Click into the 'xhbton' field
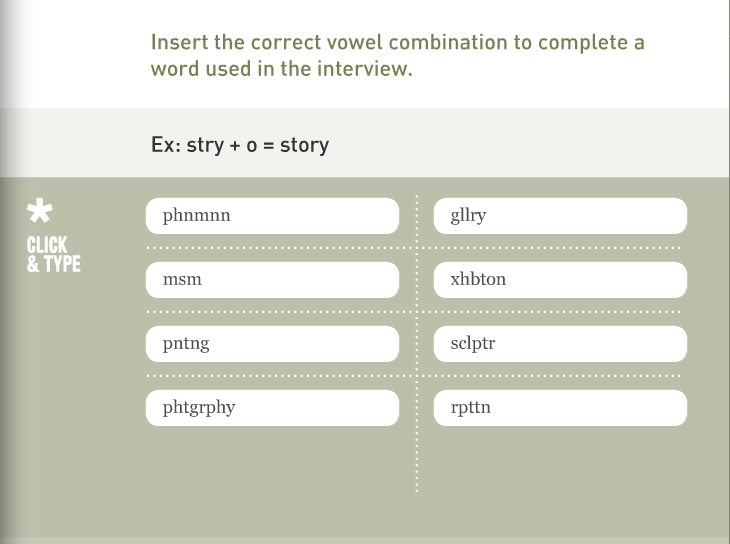The height and width of the screenshot is (544, 730). point(561,280)
